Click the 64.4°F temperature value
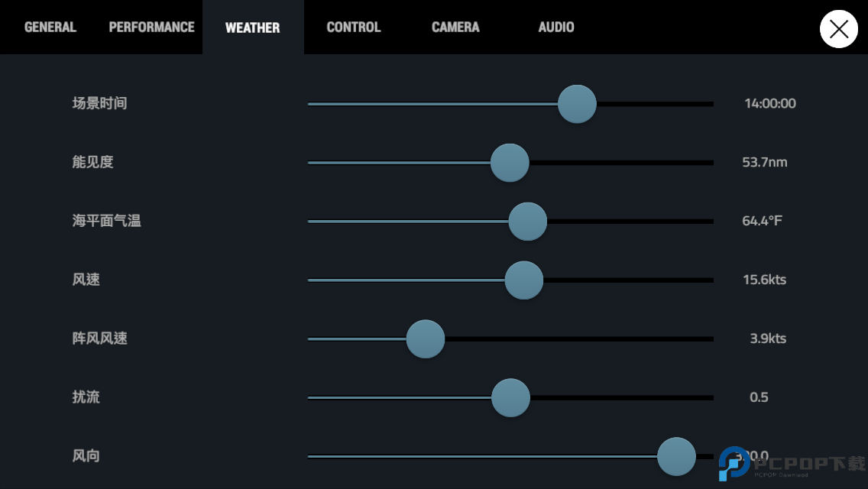Image resolution: width=868 pixels, height=489 pixels. (763, 222)
